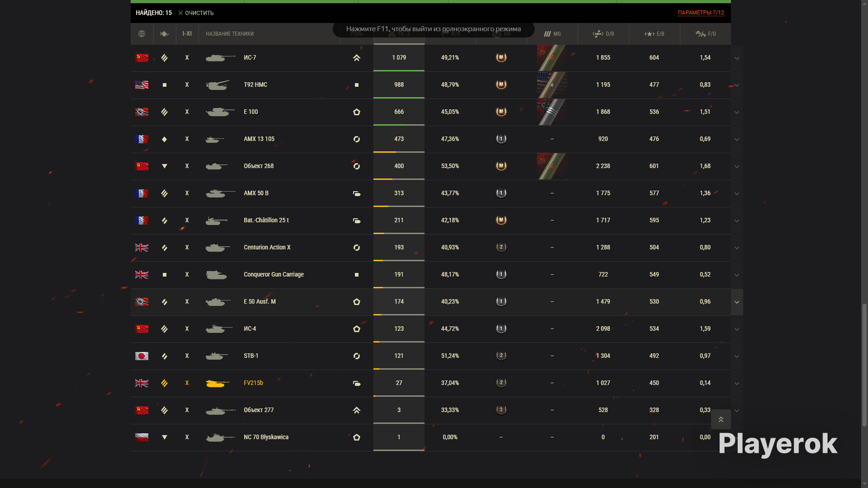This screenshot has height=488, width=868.
Task: Click the German flag in E 100 row
Action: click(x=142, y=112)
